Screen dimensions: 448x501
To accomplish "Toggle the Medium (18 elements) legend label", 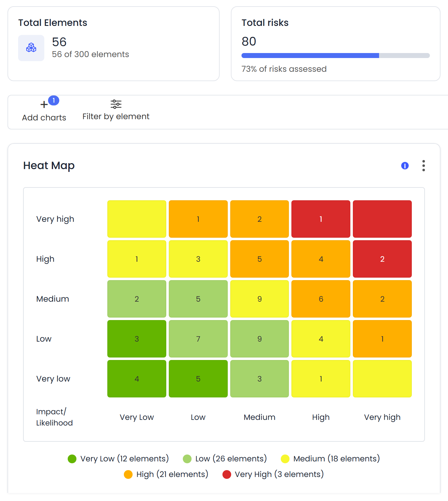I will (337, 459).
